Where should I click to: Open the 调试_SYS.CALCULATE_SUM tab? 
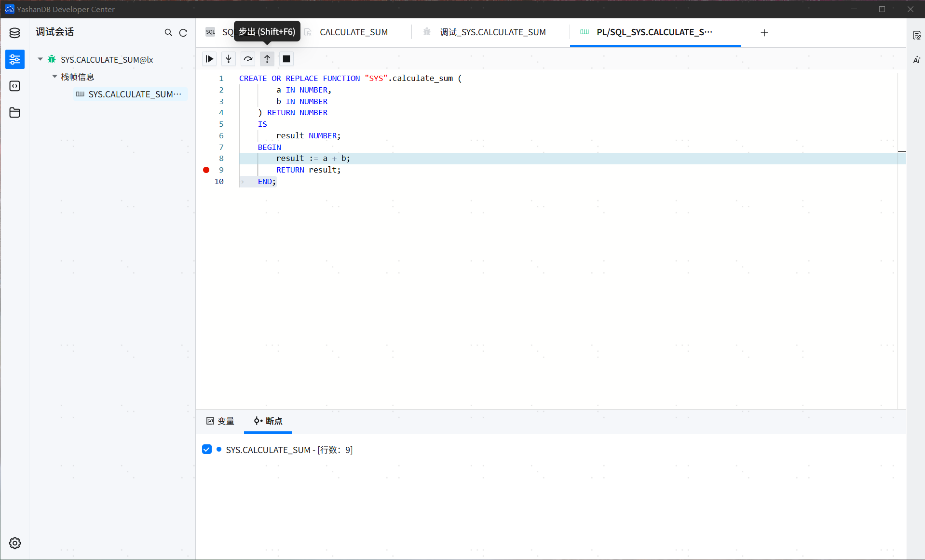coord(492,32)
